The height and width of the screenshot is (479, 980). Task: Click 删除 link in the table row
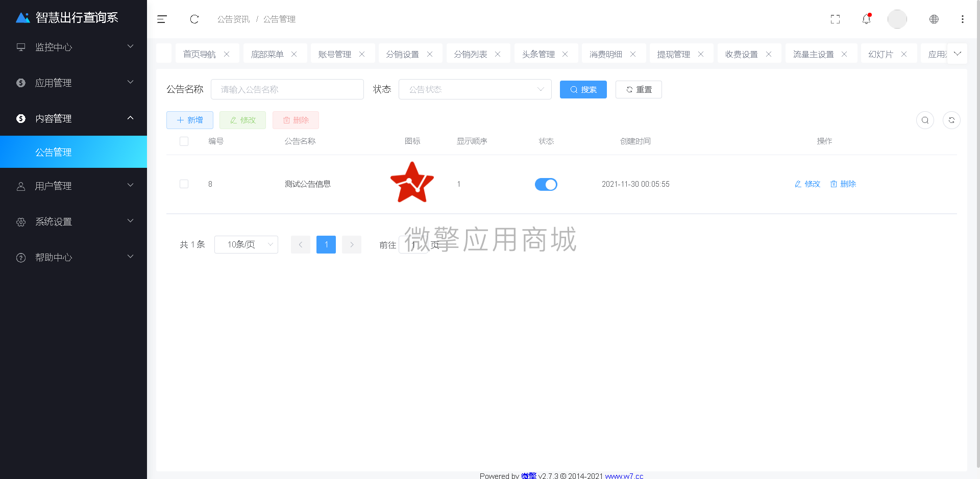pyautogui.click(x=843, y=184)
